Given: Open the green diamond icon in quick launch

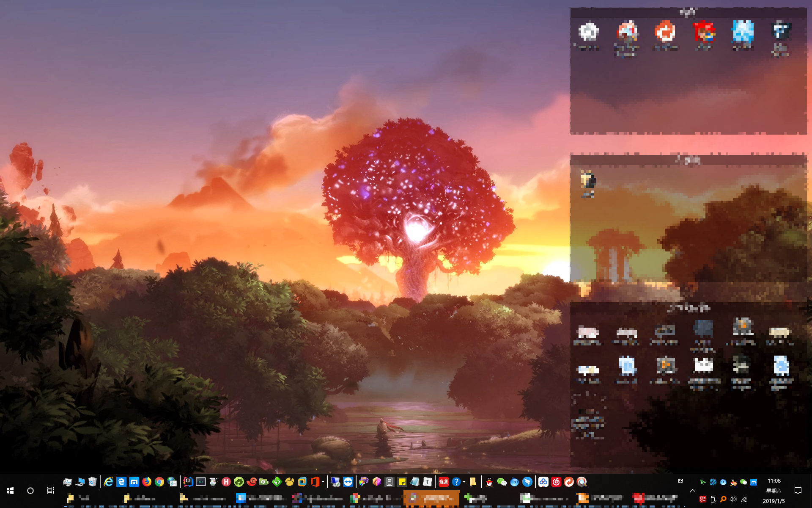Looking at the screenshot, I should [277, 482].
